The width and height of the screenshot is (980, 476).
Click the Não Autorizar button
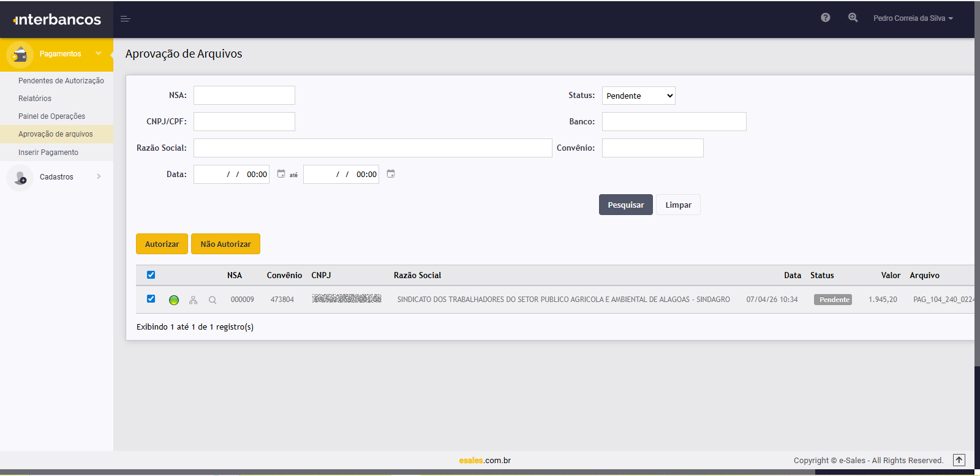[x=225, y=244]
